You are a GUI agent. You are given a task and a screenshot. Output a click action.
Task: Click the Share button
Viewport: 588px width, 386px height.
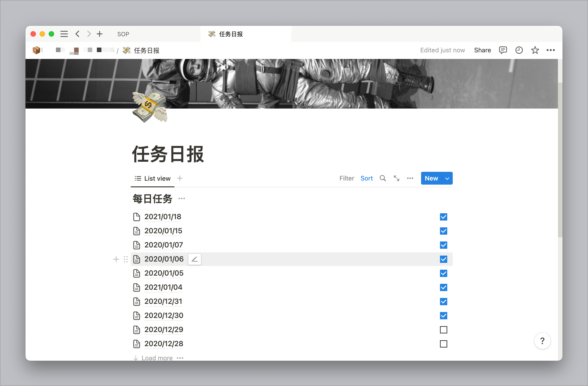pos(482,50)
